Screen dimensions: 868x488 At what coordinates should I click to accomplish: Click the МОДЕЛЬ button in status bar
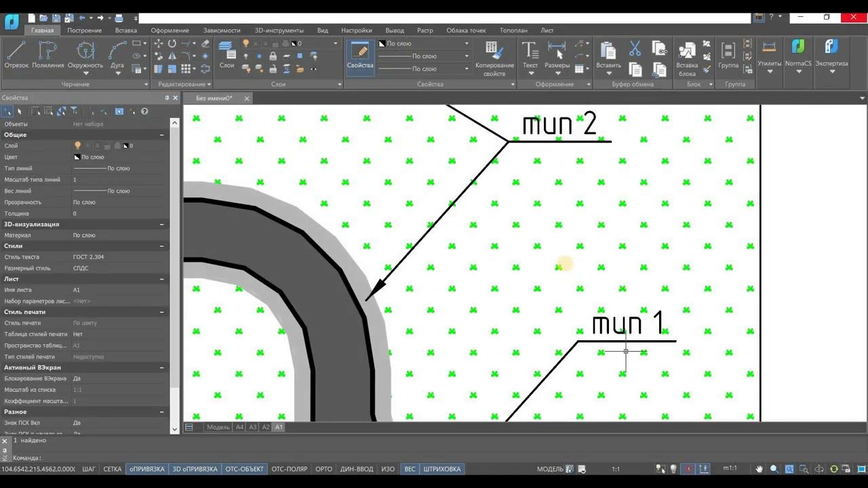(550, 469)
